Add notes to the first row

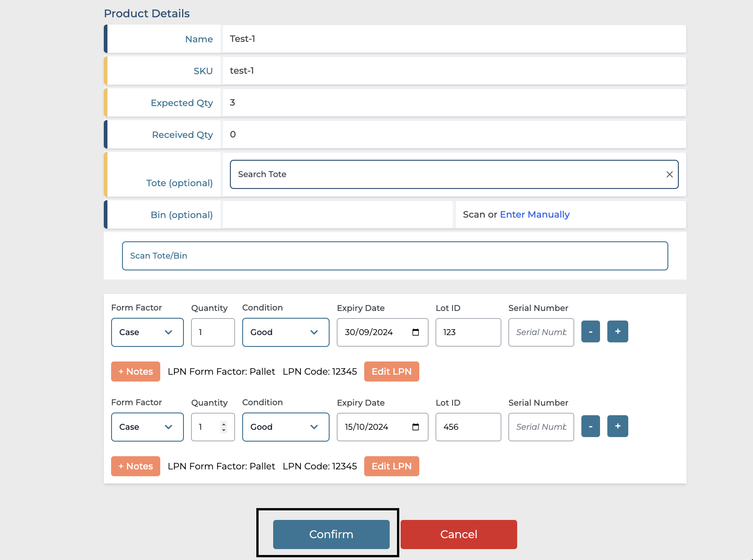136,372
